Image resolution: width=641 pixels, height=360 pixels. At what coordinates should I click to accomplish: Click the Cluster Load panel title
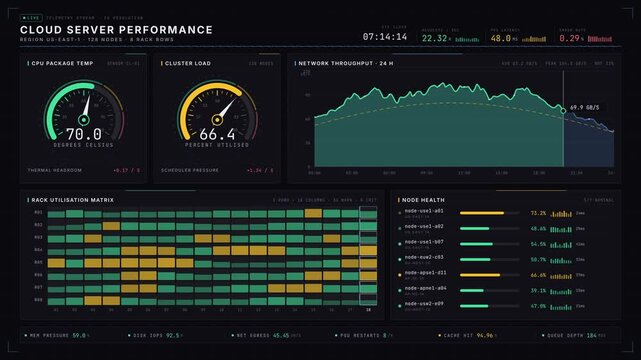point(188,63)
